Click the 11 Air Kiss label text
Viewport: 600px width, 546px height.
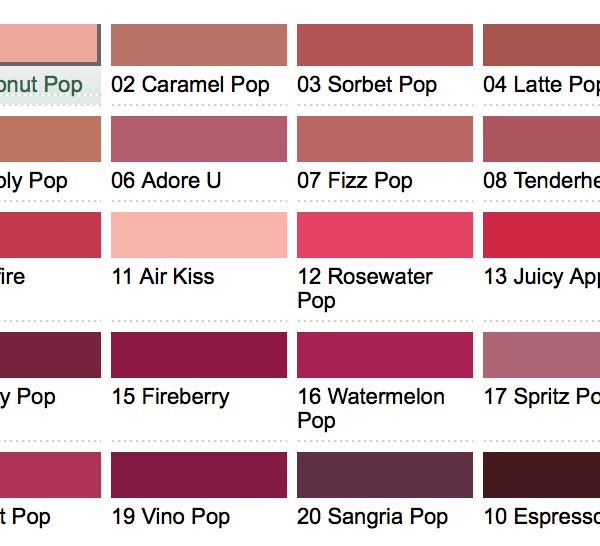(x=163, y=277)
